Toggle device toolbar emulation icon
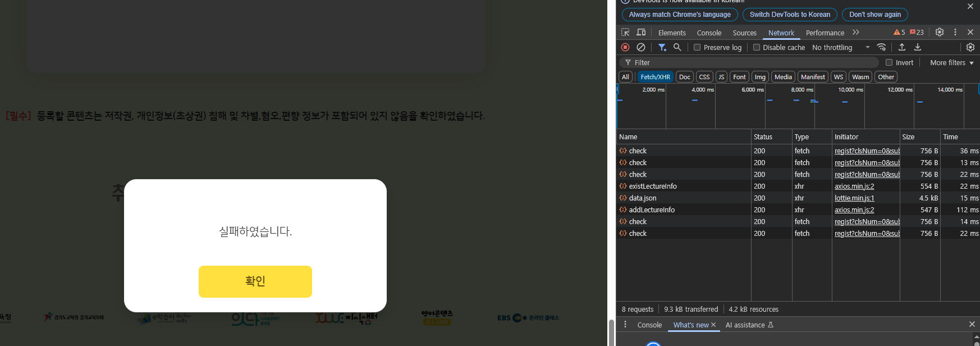The width and height of the screenshot is (980, 346). tap(641, 33)
